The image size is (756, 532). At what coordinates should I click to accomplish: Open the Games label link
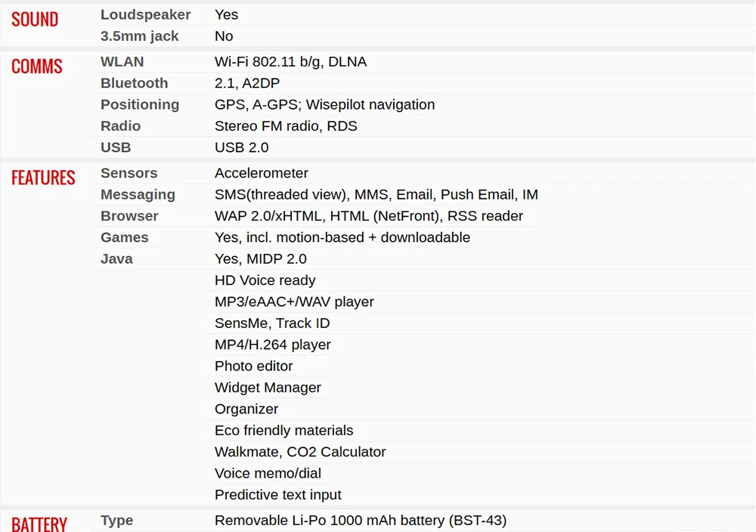point(125,237)
